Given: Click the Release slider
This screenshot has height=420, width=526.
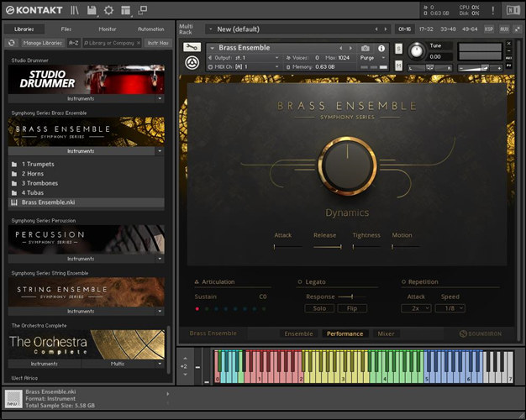Looking at the screenshot, I should coord(327,247).
